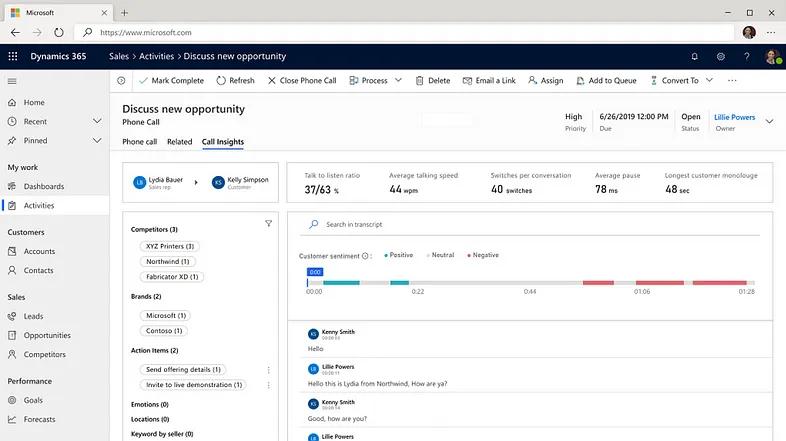Expand the Pinned section chevron

97,140
